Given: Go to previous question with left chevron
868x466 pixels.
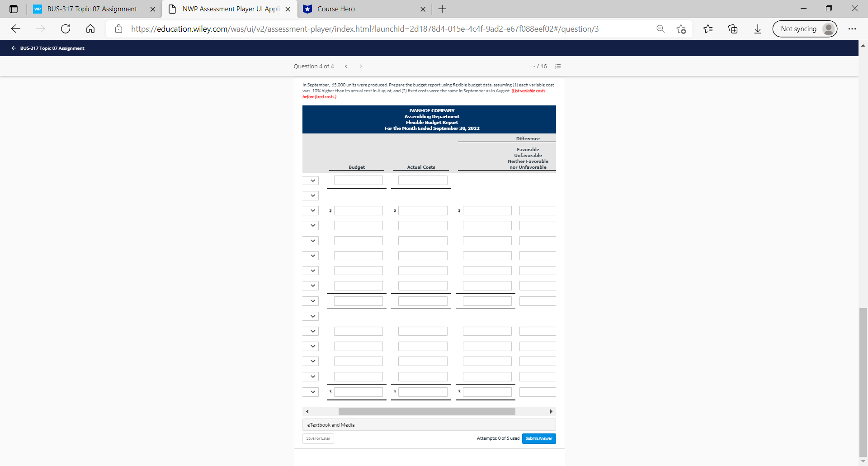Looking at the screenshot, I should click(346, 66).
